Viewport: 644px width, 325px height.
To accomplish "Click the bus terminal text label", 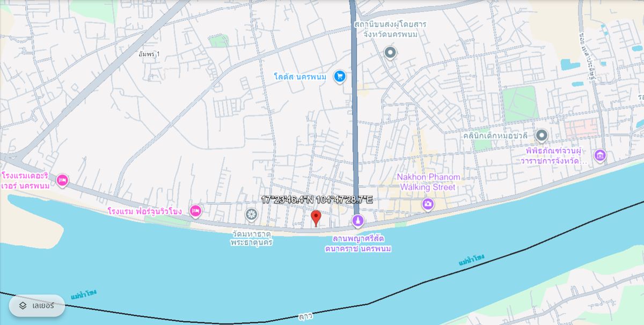I will point(390,29).
